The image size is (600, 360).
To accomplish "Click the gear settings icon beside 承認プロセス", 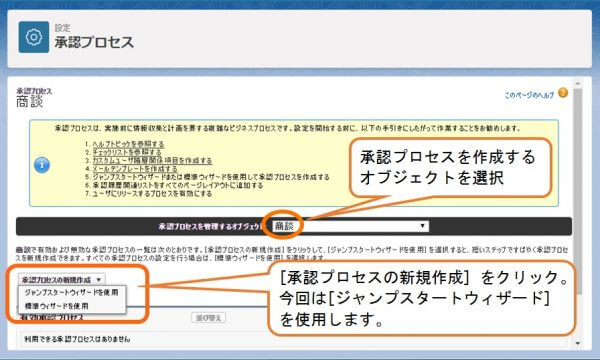I will click(x=34, y=37).
